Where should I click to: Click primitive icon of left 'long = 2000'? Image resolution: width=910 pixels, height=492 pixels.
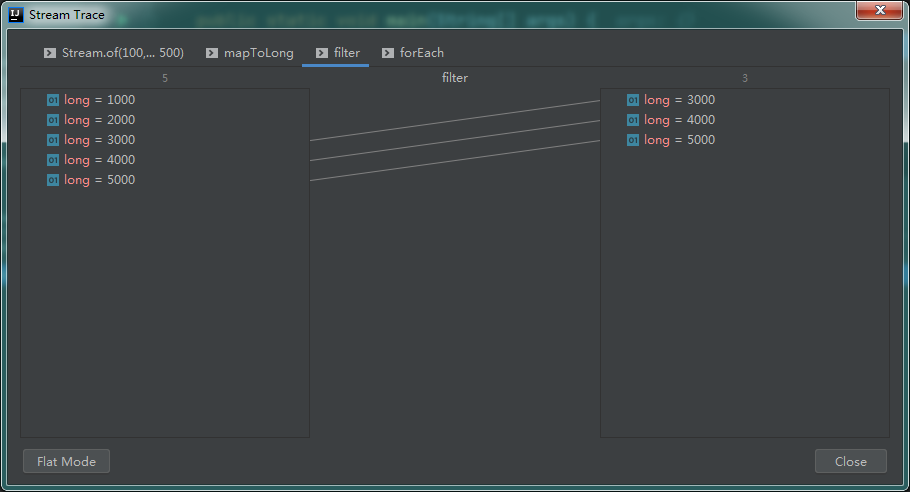pos(53,120)
